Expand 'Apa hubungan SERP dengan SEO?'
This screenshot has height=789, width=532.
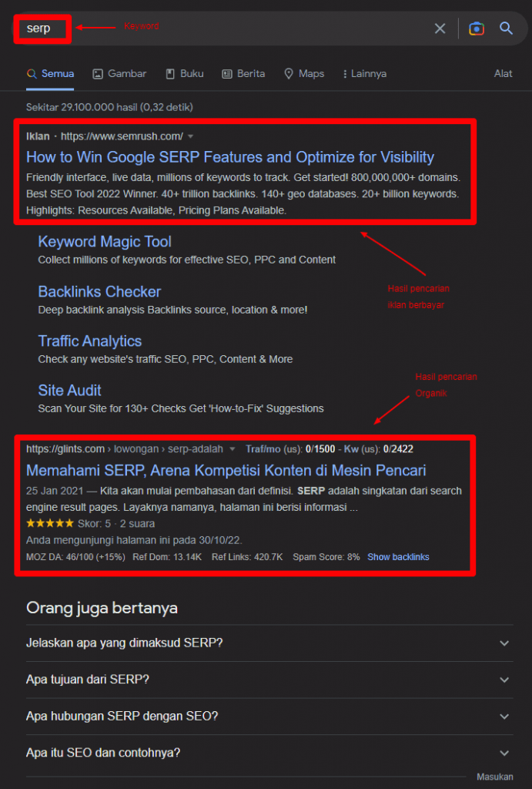(x=504, y=716)
